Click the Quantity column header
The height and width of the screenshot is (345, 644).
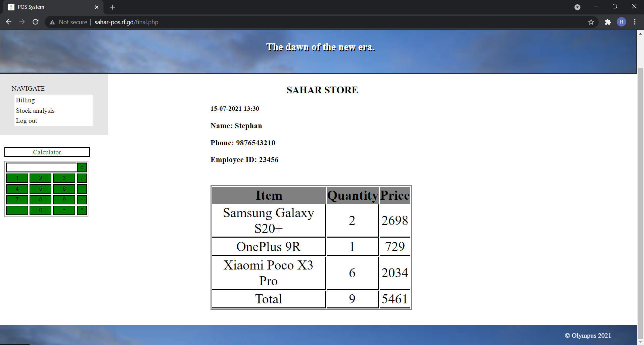pyautogui.click(x=353, y=195)
